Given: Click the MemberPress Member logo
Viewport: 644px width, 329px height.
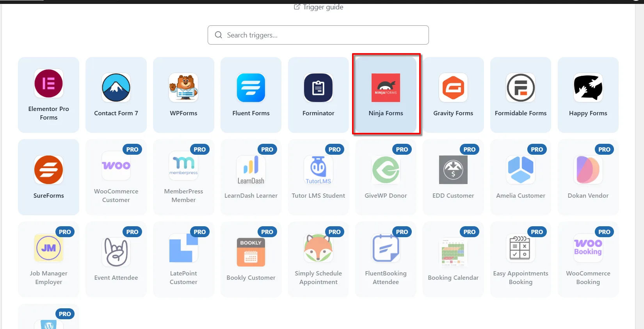Looking at the screenshot, I should tap(183, 166).
